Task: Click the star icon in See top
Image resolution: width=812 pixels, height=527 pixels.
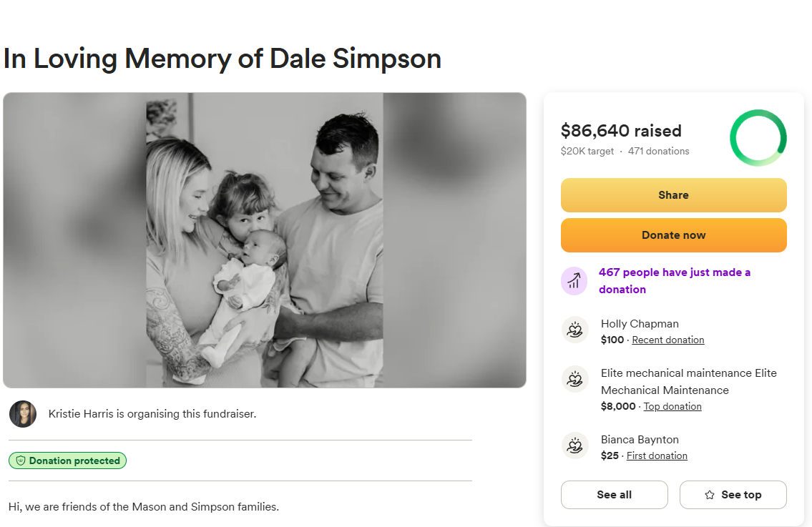Action: tap(710, 495)
